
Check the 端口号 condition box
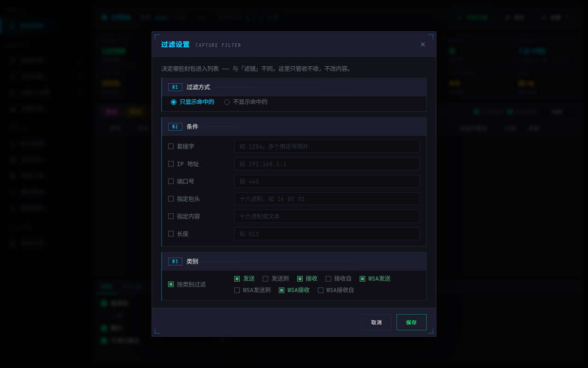pyautogui.click(x=171, y=181)
